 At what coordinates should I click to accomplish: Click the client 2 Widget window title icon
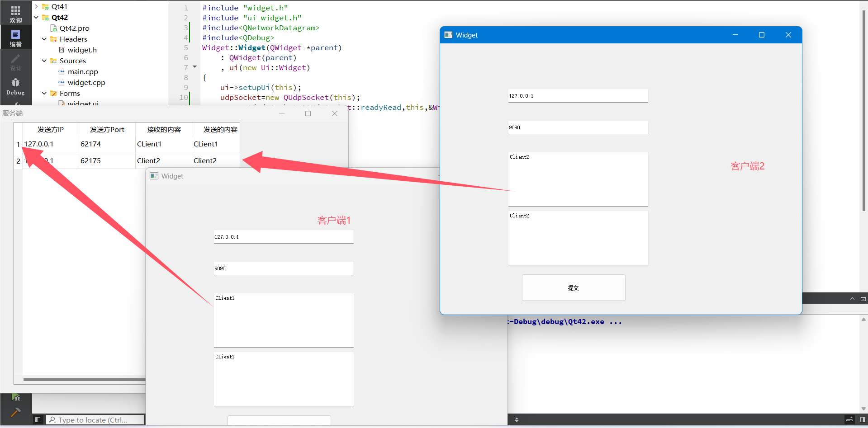(448, 35)
